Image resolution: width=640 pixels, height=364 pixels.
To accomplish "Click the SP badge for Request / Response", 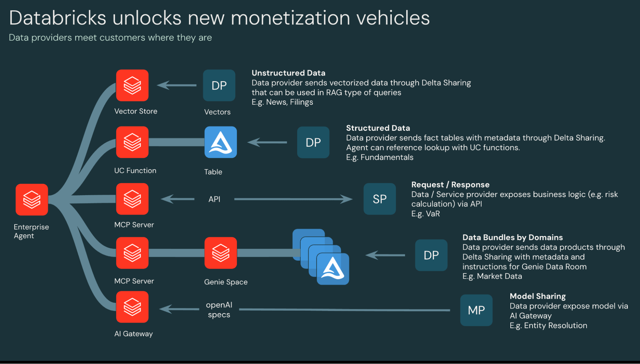I will [379, 199].
